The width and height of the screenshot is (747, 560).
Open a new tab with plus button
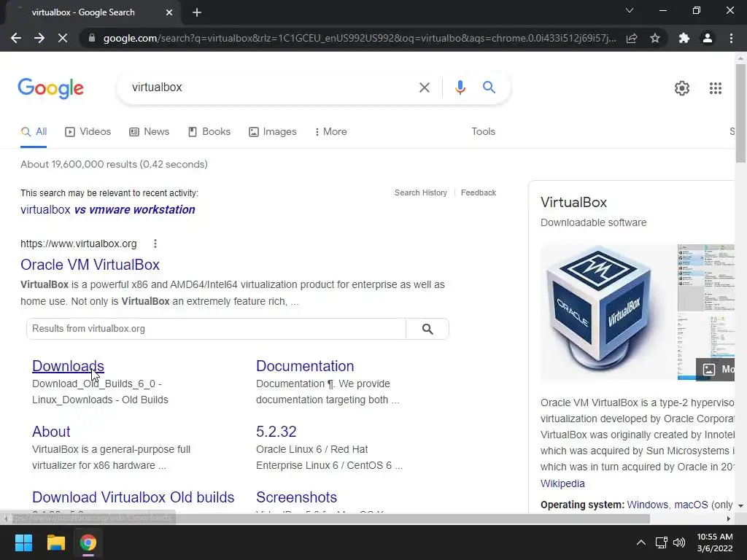pos(197,12)
